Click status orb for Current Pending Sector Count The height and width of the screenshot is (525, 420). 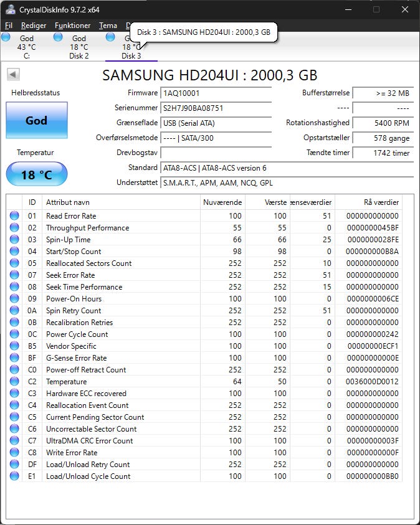point(14,417)
